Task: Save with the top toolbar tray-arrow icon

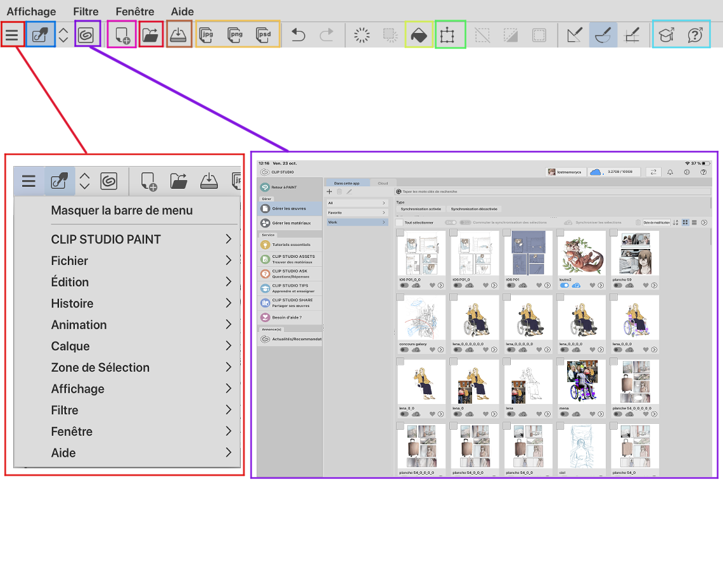Action: [x=179, y=35]
